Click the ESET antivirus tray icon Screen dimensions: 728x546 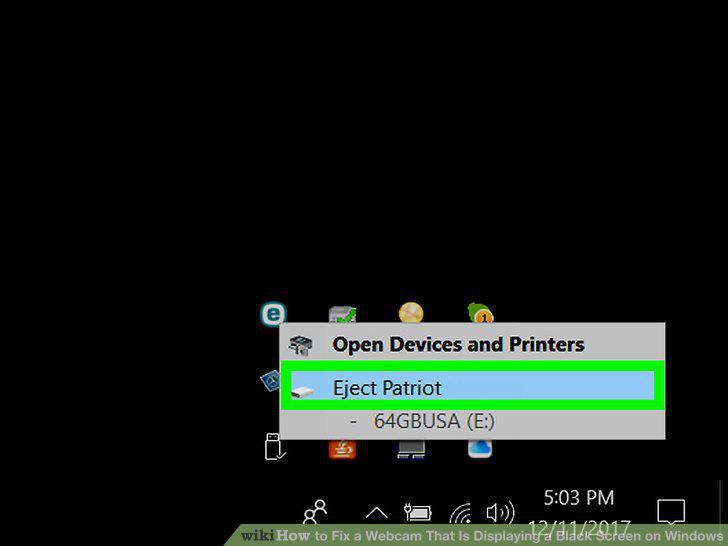point(273,314)
